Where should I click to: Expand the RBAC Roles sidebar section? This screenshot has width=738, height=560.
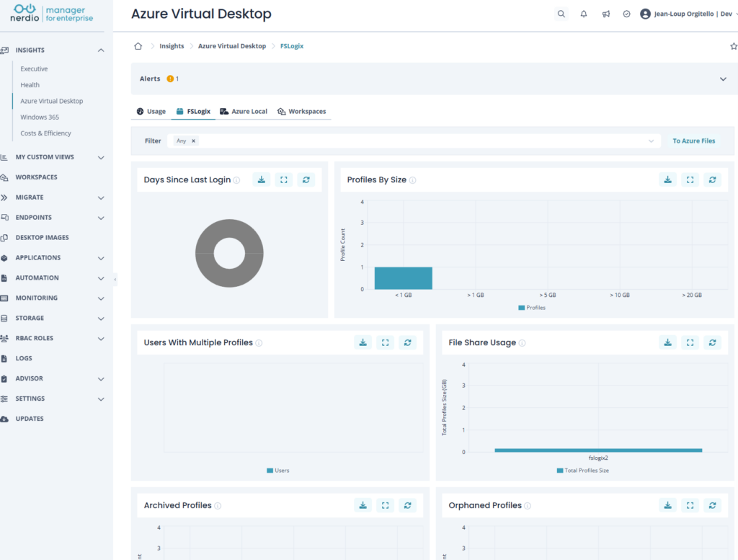[101, 339]
